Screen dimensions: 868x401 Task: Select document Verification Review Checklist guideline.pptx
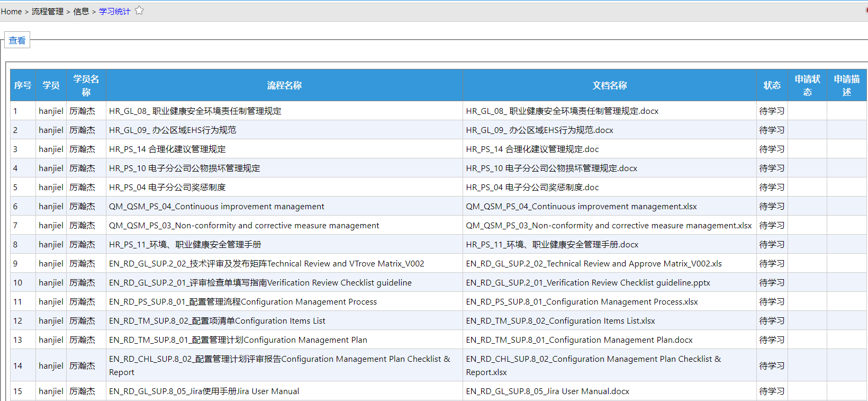click(588, 283)
